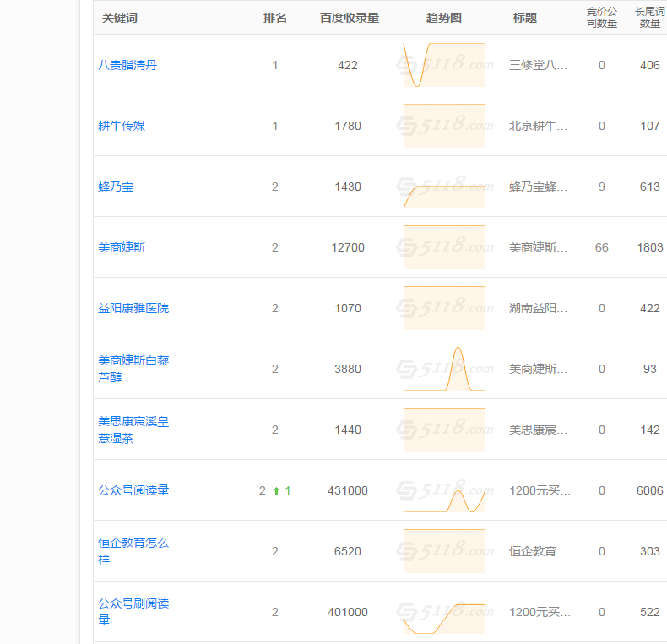Click the Baidu index value 12700
Screen dimensions: 667x644
pos(348,247)
